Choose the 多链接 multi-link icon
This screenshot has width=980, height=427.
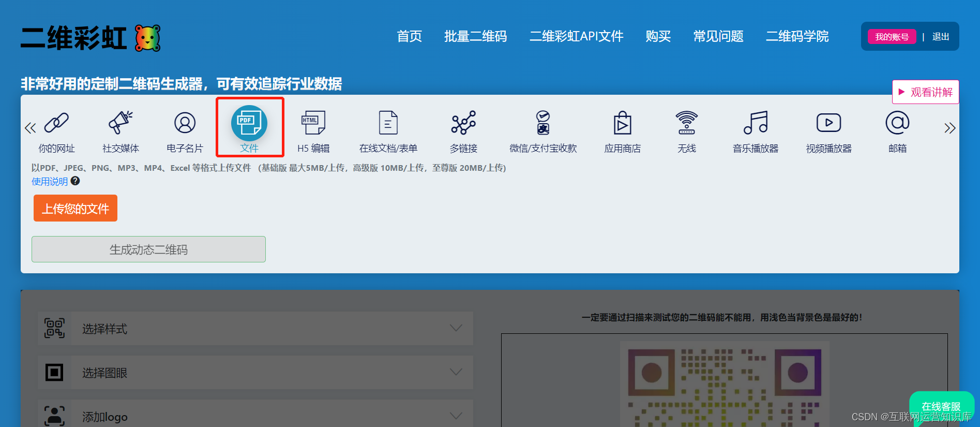(x=463, y=123)
